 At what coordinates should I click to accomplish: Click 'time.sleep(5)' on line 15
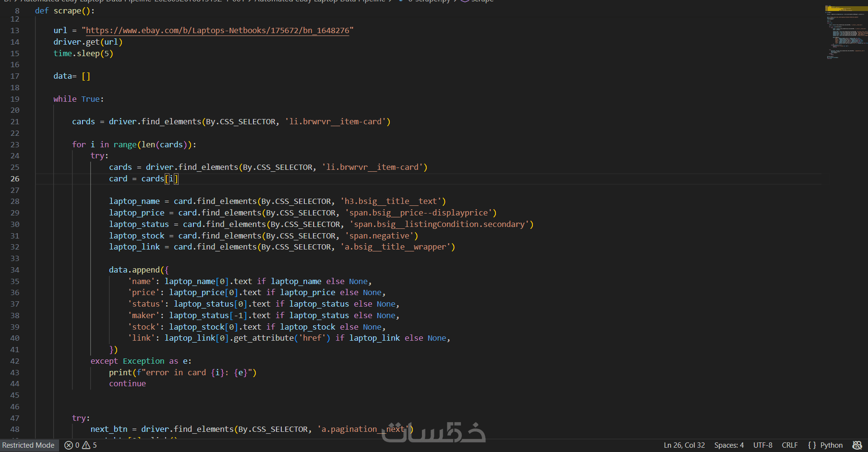point(83,53)
